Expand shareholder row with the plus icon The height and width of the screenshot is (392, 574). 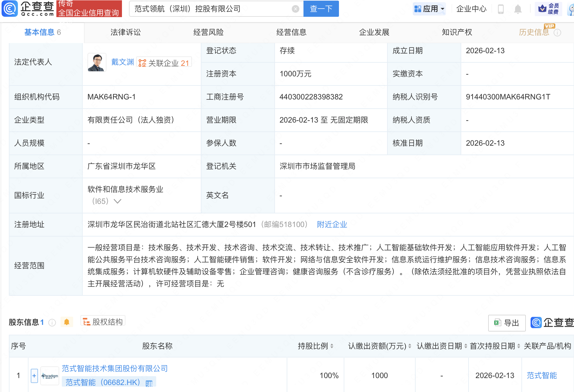(x=34, y=376)
